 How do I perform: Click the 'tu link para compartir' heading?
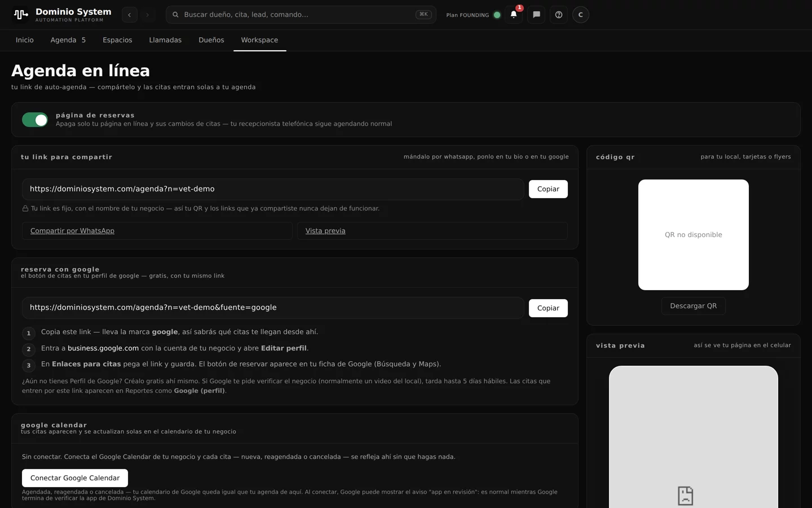pos(67,157)
